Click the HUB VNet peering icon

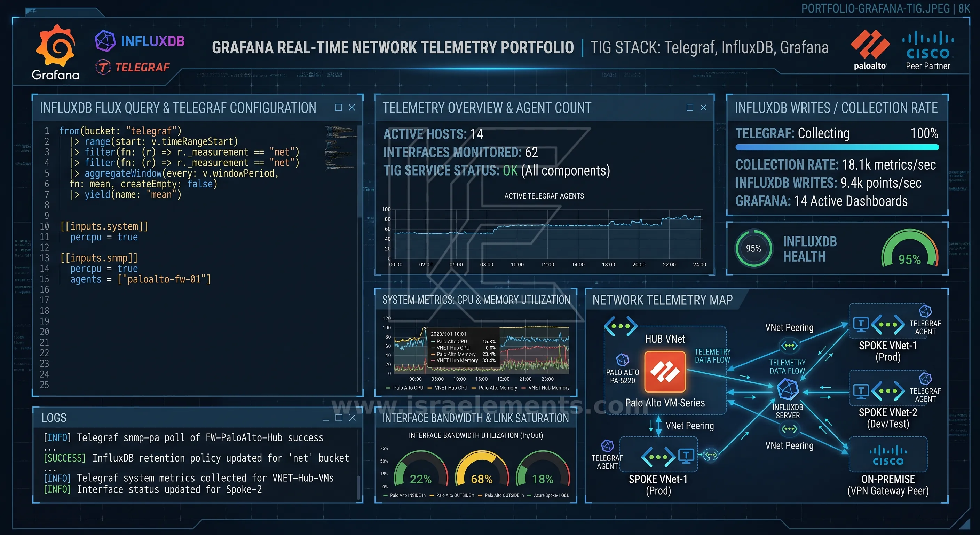point(621,326)
